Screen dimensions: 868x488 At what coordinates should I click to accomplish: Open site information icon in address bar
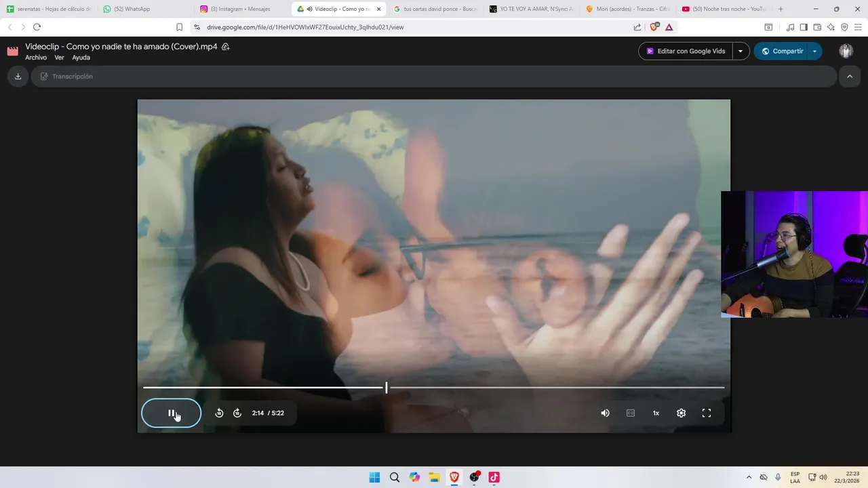click(x=197, y=27)
